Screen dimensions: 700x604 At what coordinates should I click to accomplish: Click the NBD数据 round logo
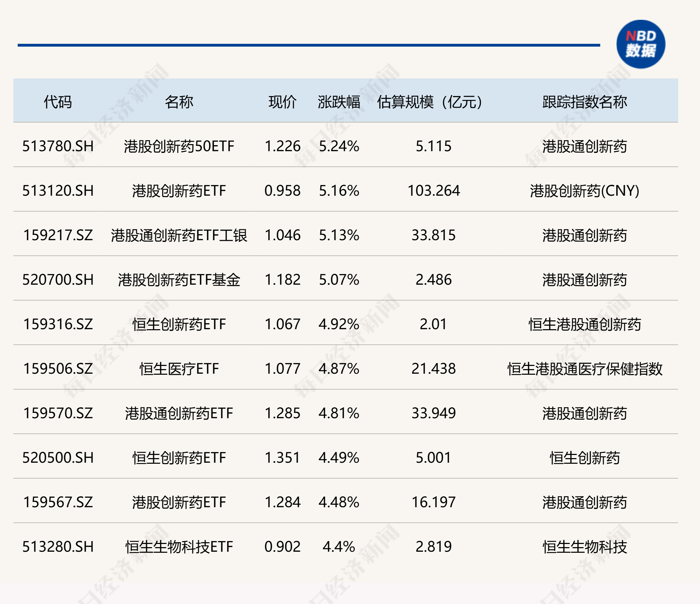(x=641, y=45)
